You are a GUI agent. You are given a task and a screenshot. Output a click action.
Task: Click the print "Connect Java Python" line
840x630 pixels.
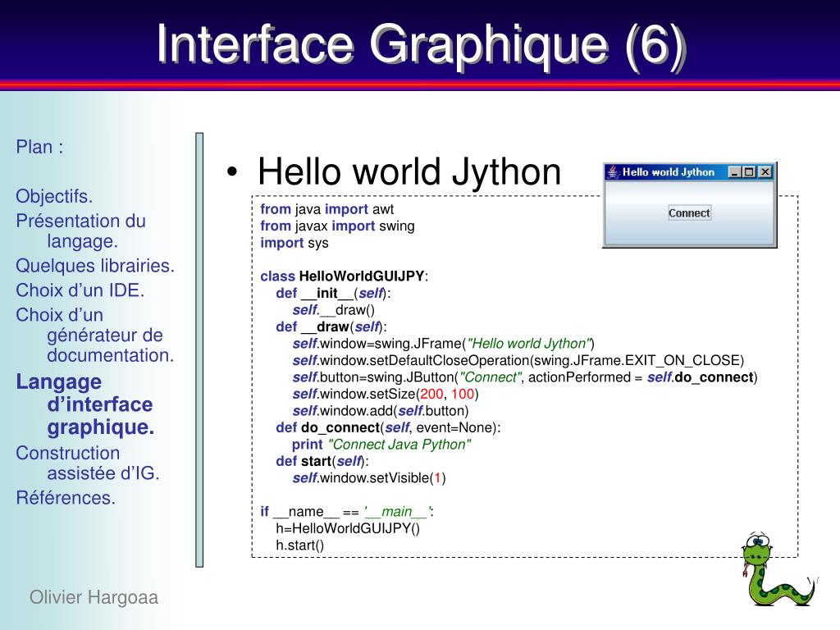381,444
